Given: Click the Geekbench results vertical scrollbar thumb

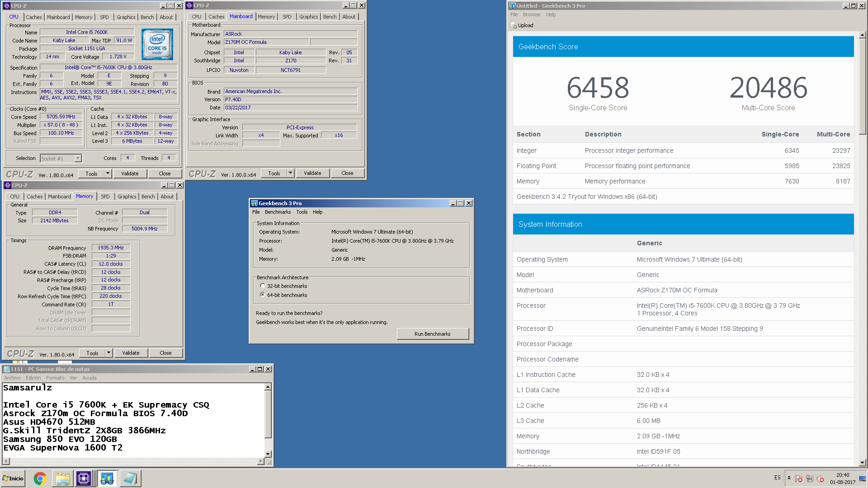Looking at the screenshot, I should tap(862, 86).
